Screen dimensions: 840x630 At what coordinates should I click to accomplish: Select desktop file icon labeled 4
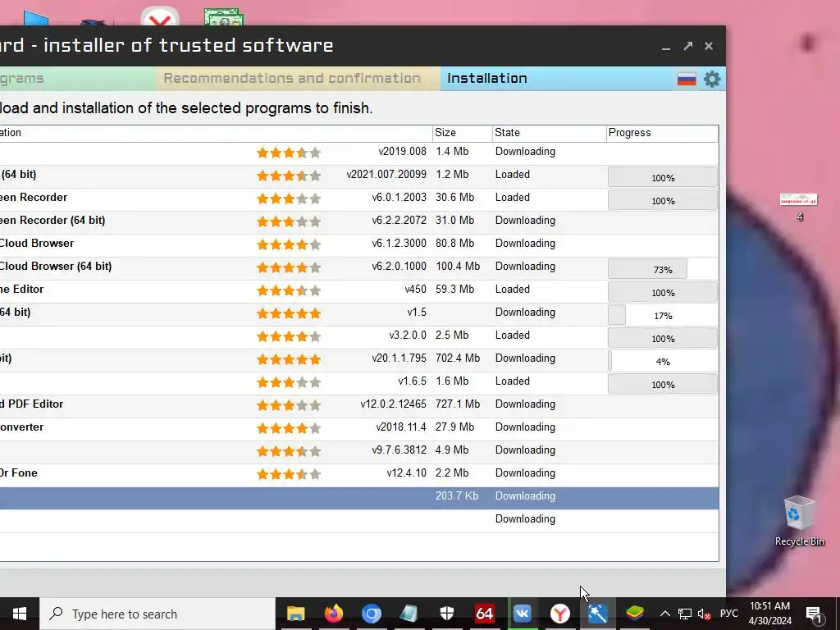(799, 207)
